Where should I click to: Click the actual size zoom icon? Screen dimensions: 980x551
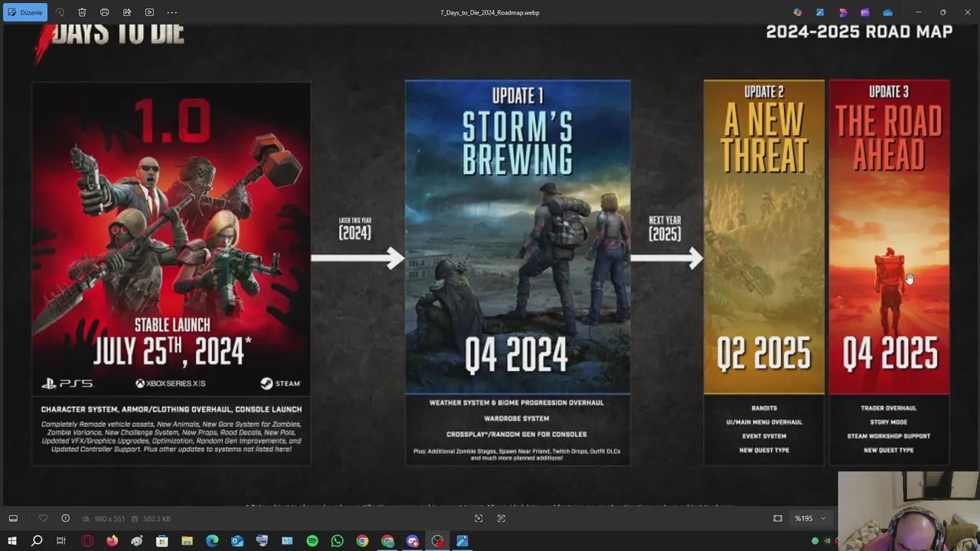click(501, 518)
